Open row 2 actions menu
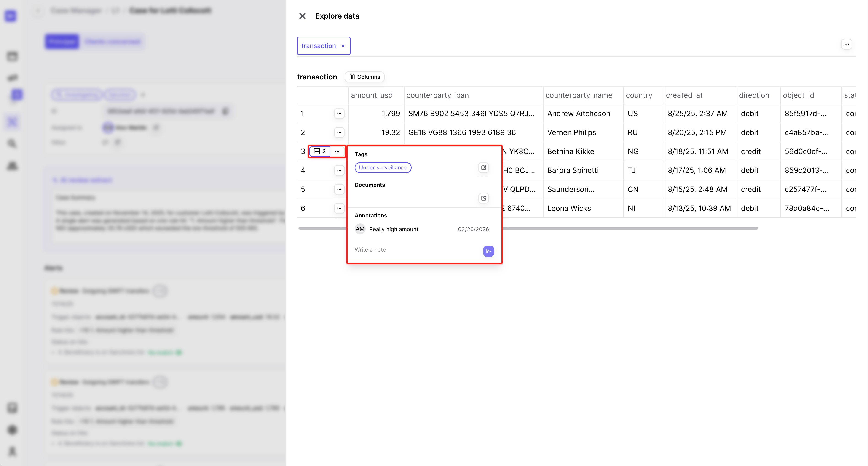The width and height of the screenshot is (868, 466). point(339,132)
